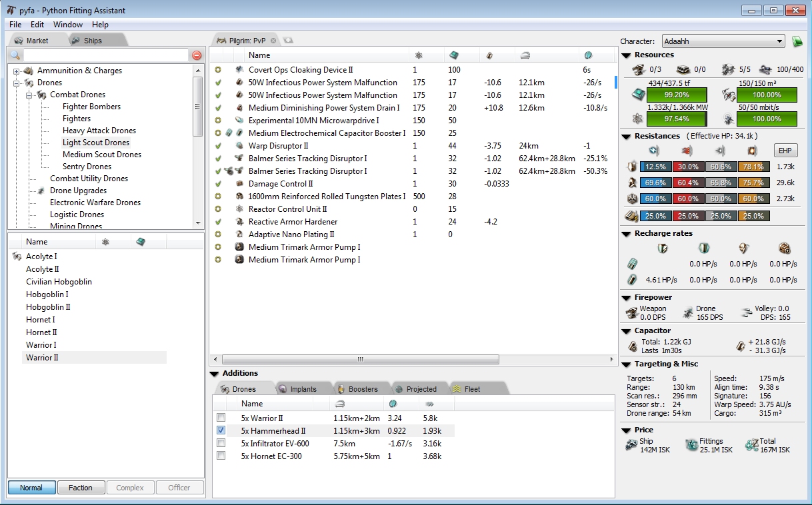Click the EHP button in Resistances

[x=785, y=151]
